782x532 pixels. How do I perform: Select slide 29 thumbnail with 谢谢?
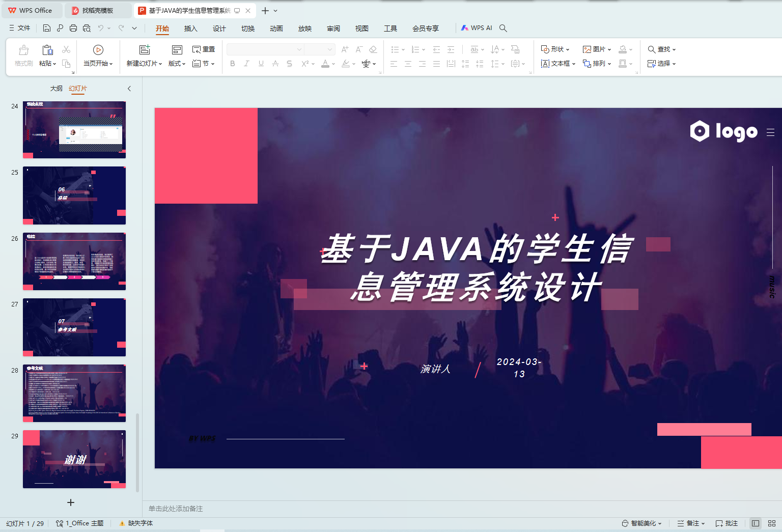click(74, 459)
